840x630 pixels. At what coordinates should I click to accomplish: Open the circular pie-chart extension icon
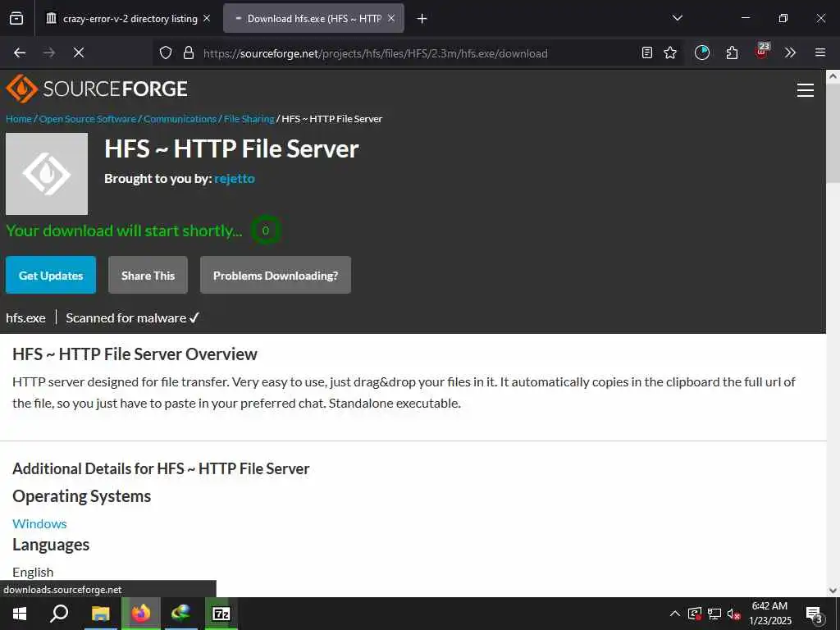click(x=702, y=52)
